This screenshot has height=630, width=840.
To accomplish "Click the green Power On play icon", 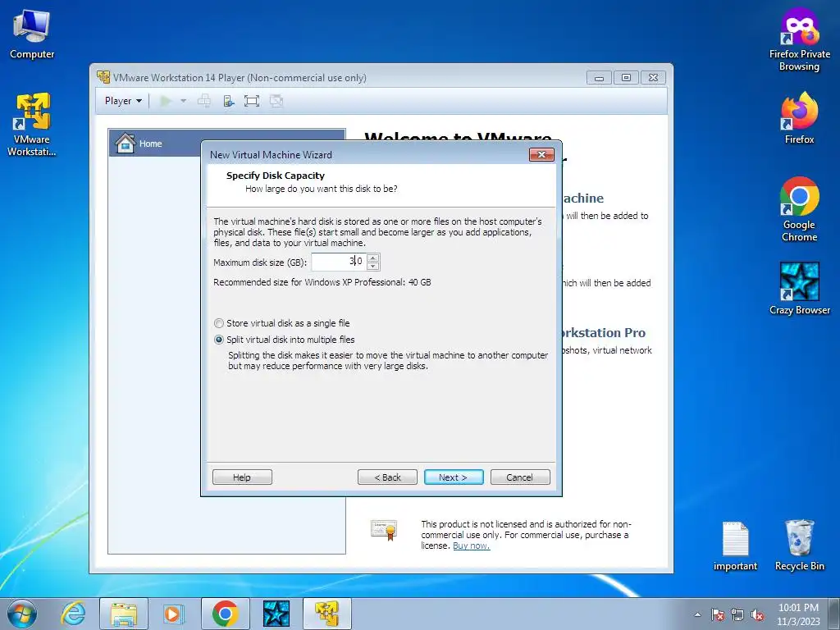I will [166, 101].
